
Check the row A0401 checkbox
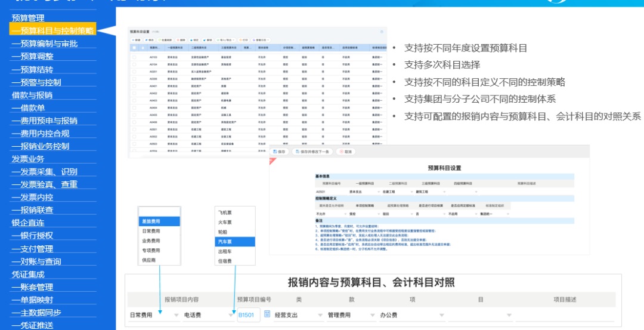point(134,86)
